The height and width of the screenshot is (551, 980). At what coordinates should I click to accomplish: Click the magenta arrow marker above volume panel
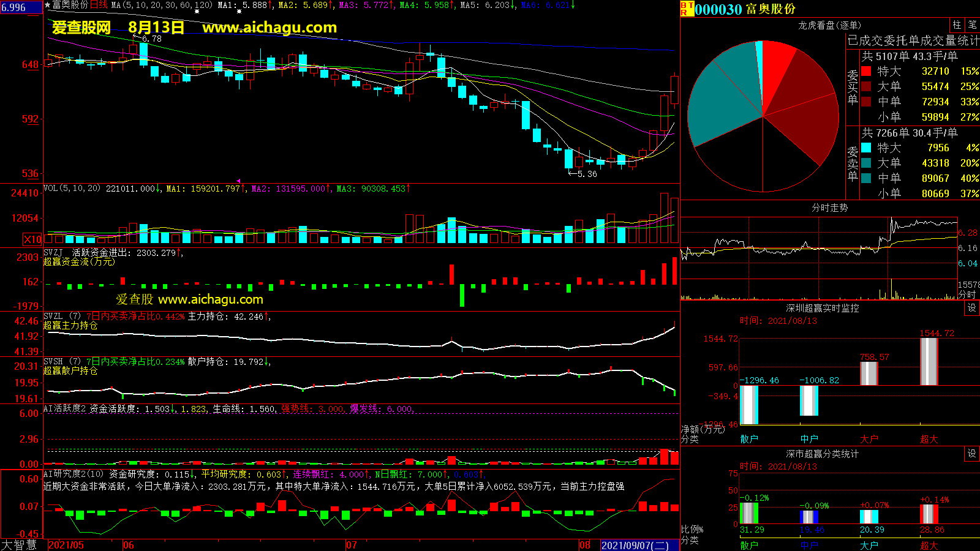(238, 181)
